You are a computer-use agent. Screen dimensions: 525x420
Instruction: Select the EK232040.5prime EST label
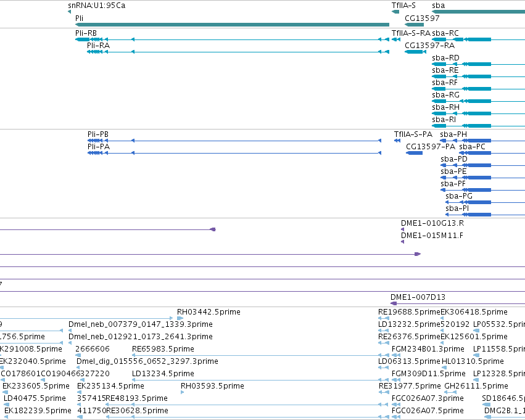(x=33, y=362)
